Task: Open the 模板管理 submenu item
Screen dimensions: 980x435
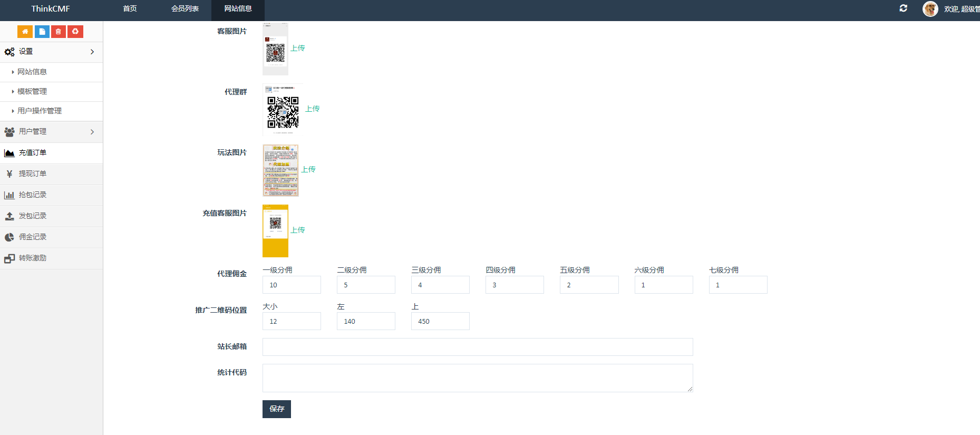Action: point(32,92)
